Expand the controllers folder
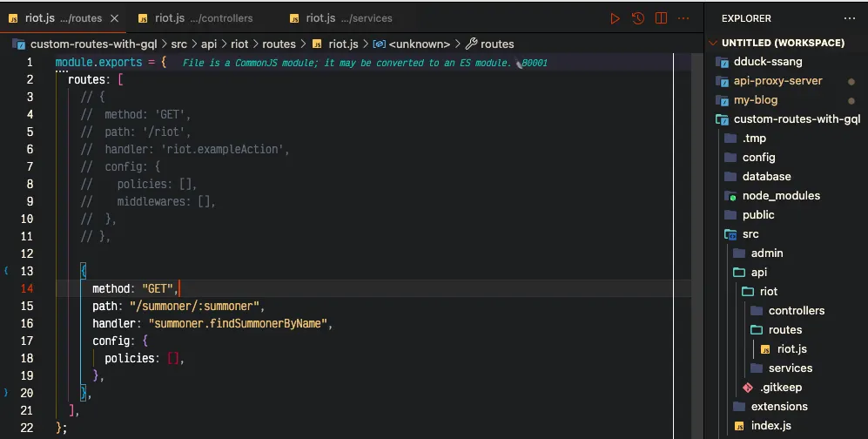 click(796, 311)
